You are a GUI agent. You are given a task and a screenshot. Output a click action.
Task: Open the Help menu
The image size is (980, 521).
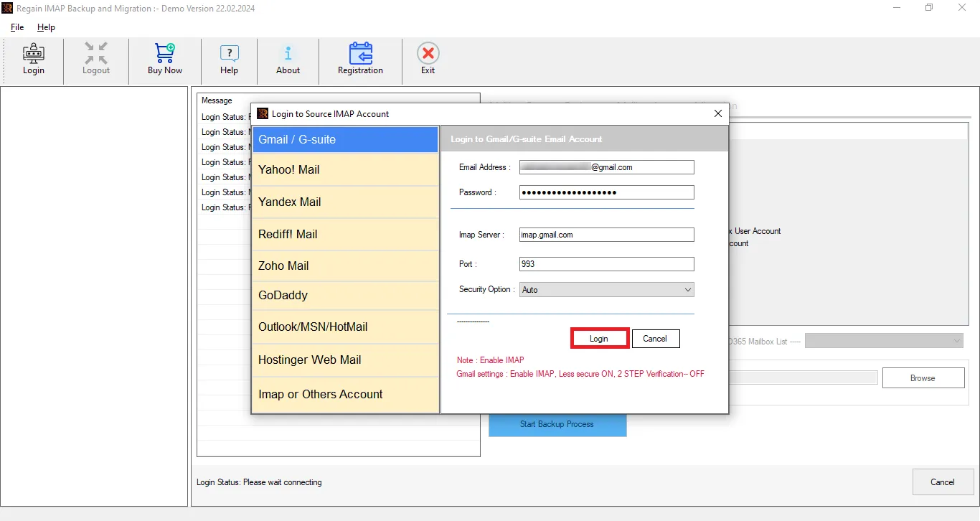[46, 27]
